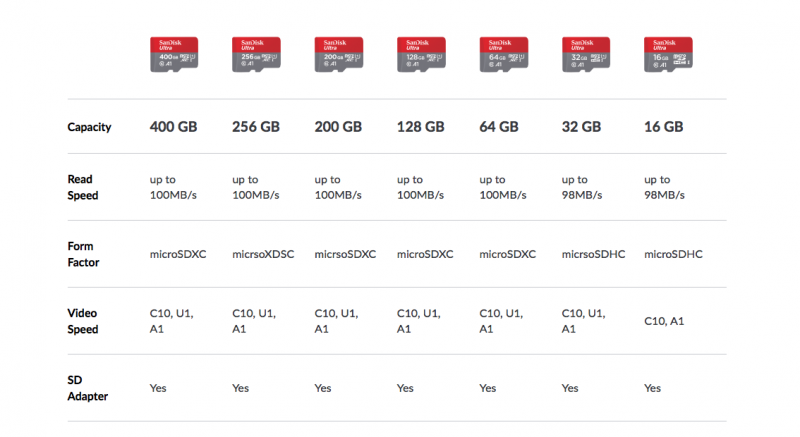The height and width of the screenshot is (437, 800).
Task: Click the 64GB SanDisk Ultra card image
Action: pos(504,54)
